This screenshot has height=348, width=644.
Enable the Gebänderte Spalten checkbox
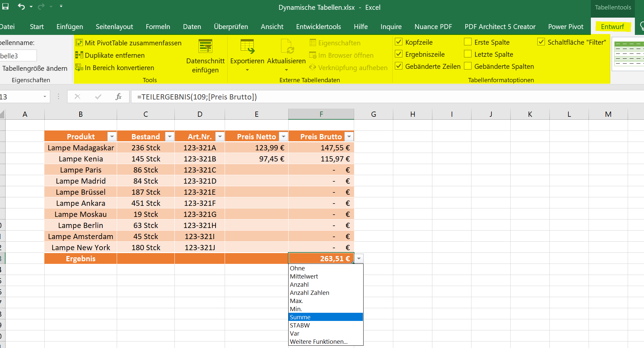pyautogui.click(x=468, y=66)
